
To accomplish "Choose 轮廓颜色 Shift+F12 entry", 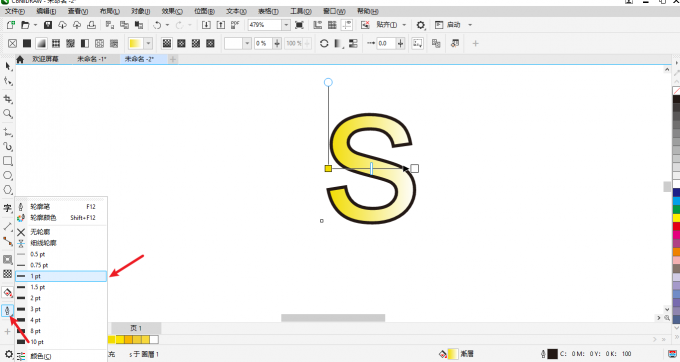I will coord(61,218).
